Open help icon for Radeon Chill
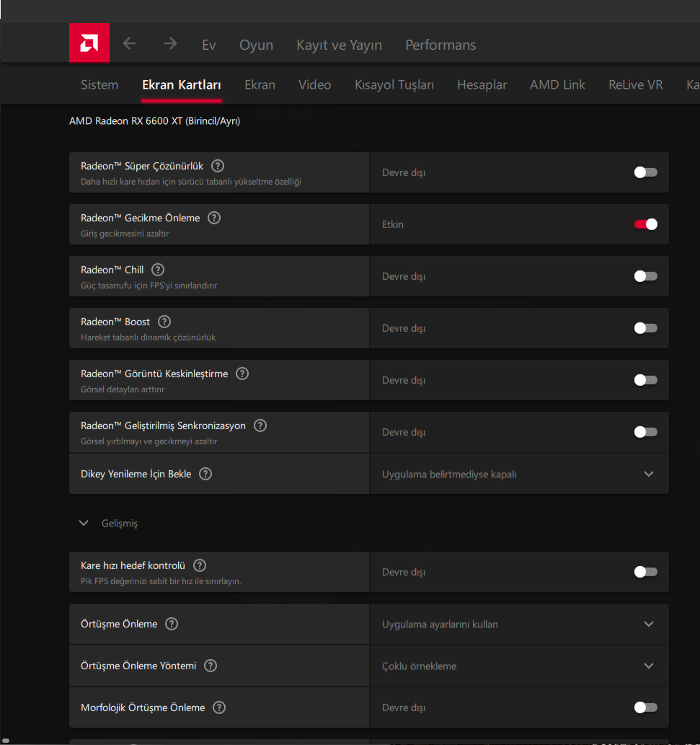The image size is (700, 745). (158, 270)
